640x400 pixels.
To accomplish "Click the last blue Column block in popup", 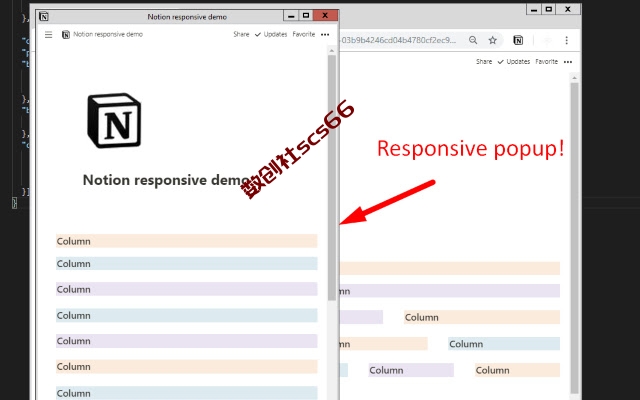I will pos(187,393).
